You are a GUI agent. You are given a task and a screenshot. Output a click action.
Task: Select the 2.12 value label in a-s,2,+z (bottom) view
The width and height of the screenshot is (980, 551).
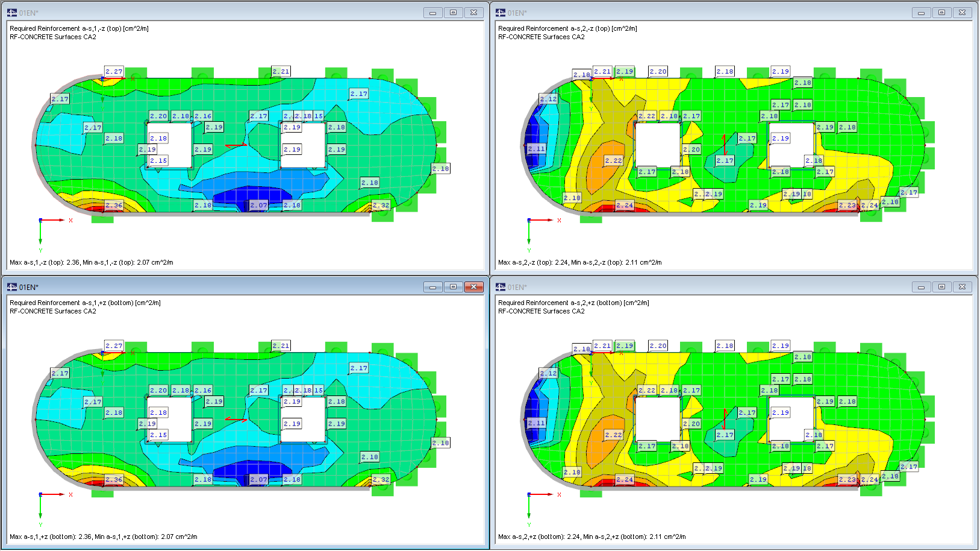pyautogui.click(x=549, y=374)
